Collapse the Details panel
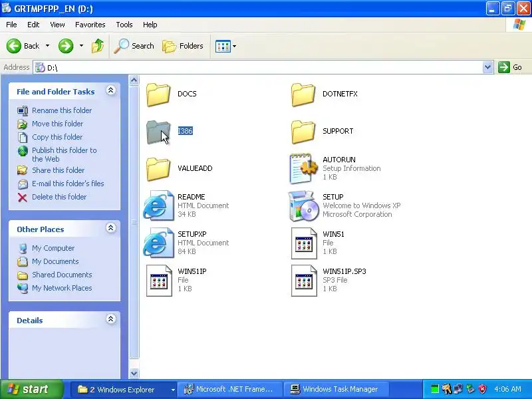Image resolution: width=532 pixels, height=399 pixels. pos(110,319)
